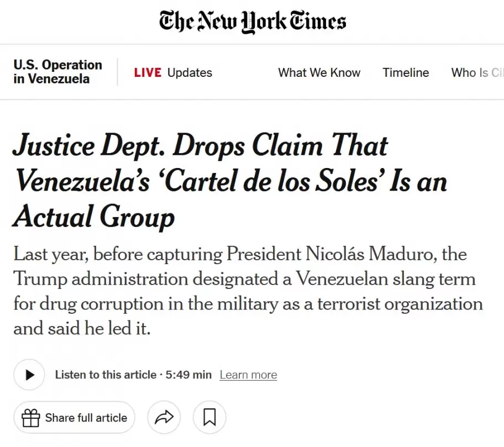504x447 pixels.
Task: Select the 'What We Know' navigation tab
Action: click(319, 72)
